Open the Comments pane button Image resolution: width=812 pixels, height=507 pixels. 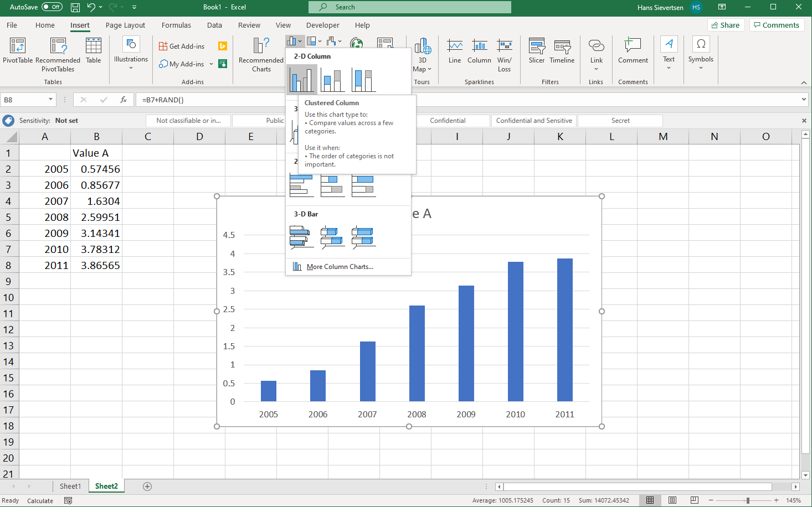coord(777,25)
